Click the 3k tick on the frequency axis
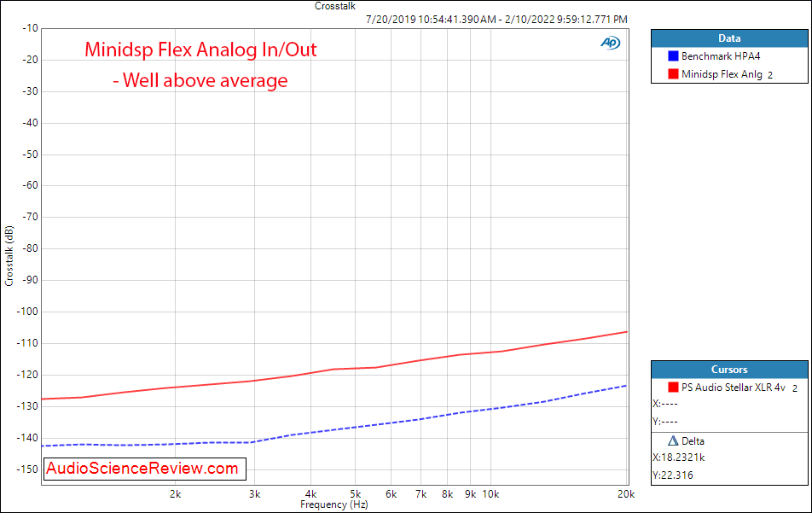The width and height of the screenshot is (812, 513). tap(255, 494)
